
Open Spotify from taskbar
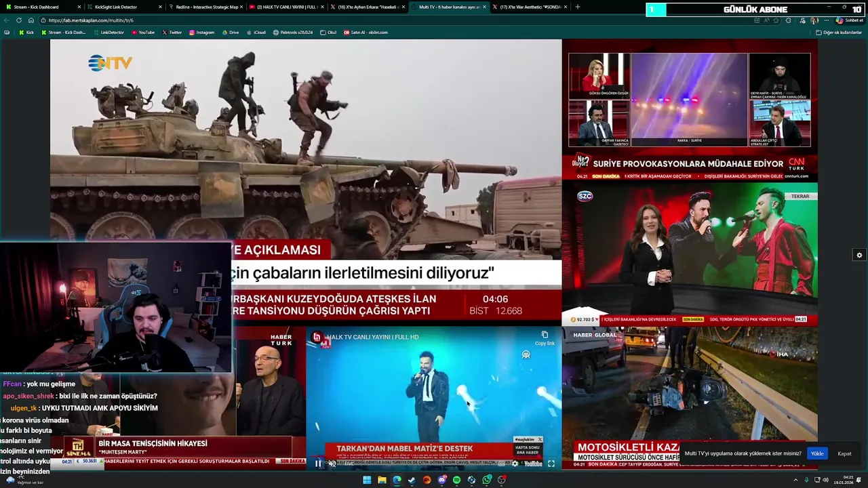pyautogui.click(x=456, y=480)
